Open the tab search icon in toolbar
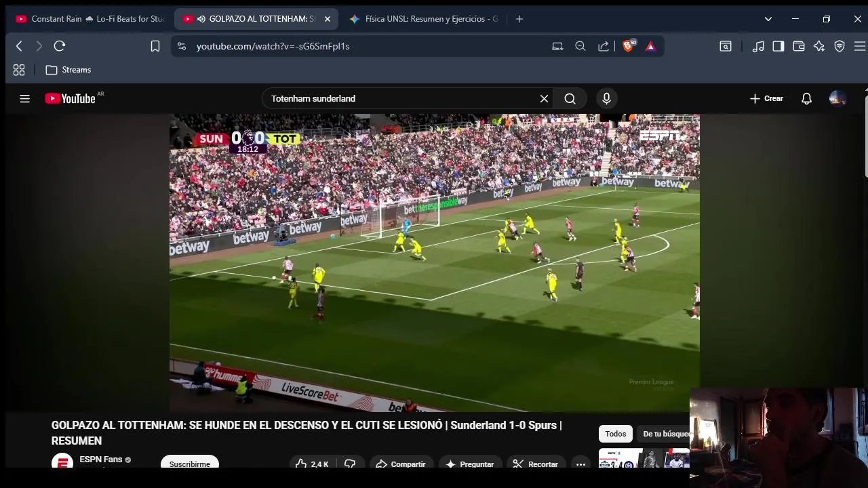868x488 pixels. tap(726, 46)
